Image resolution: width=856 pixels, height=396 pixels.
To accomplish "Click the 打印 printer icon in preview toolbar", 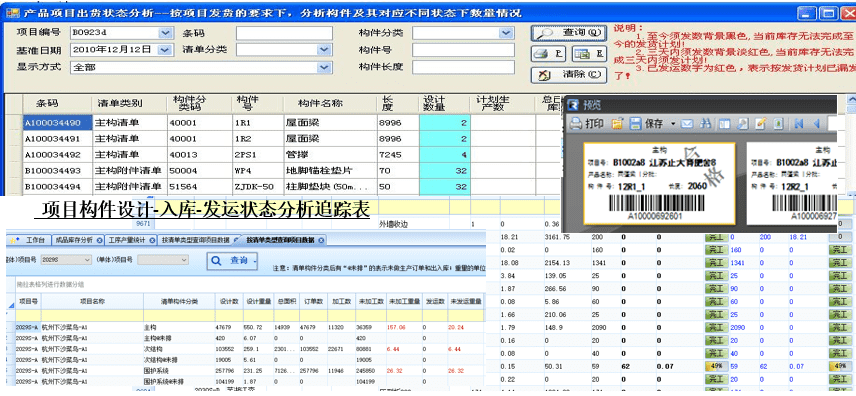I will coord(576,123).
